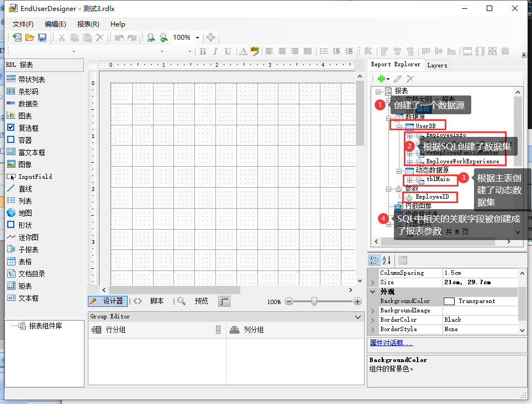Switch to the 设计器 designer view

[108, 301]
